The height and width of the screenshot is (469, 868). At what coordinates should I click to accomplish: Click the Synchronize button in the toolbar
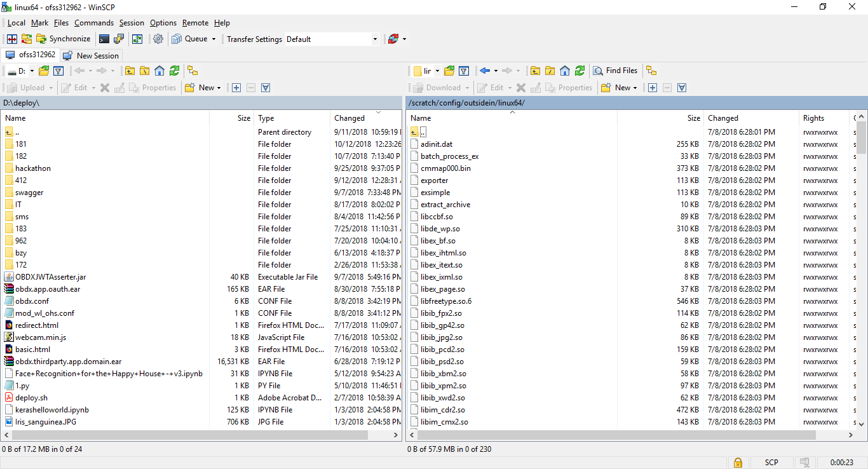click(63, 39)
